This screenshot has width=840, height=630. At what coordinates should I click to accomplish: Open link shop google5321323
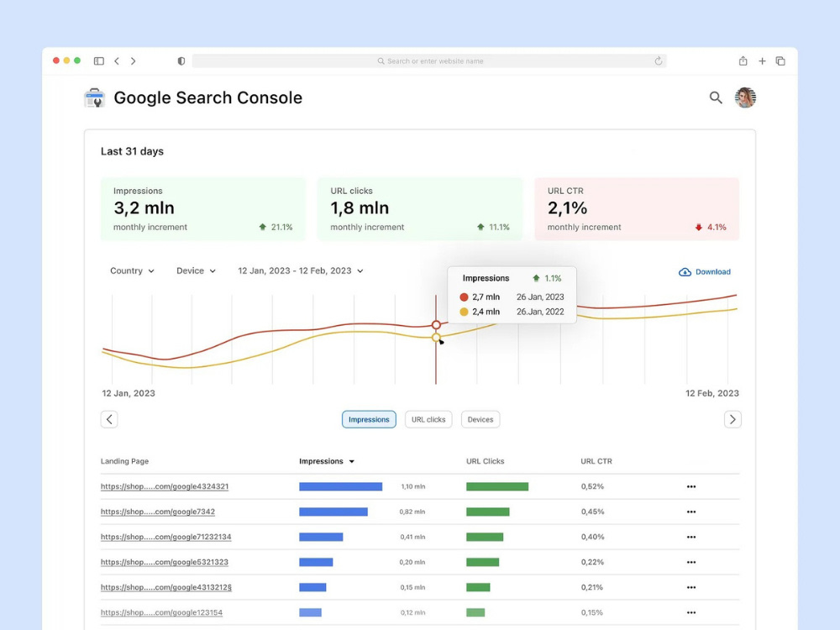point(165,562)
